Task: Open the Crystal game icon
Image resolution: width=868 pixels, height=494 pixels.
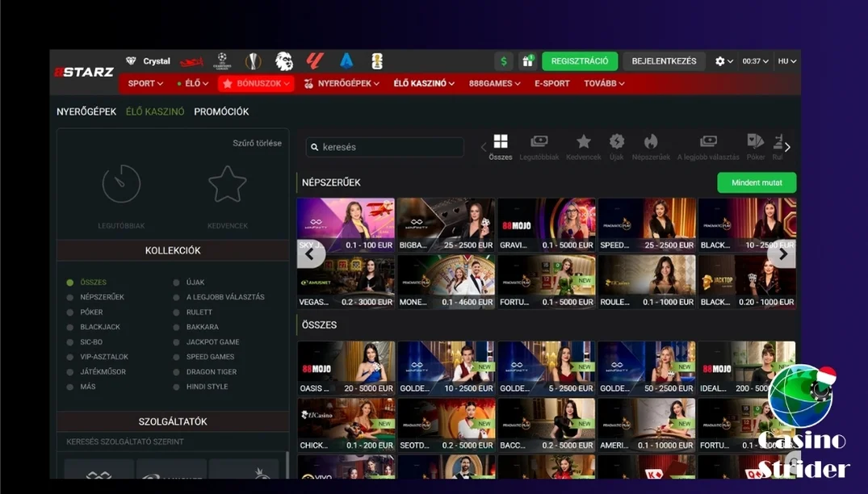Action: [148, 61]
